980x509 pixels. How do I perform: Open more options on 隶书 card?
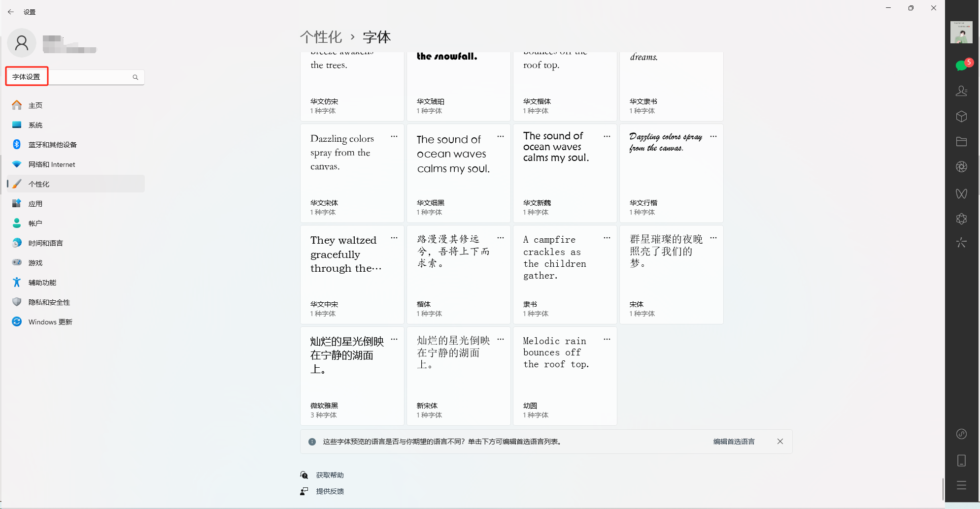pyautogui.click(x=607, y=238)
